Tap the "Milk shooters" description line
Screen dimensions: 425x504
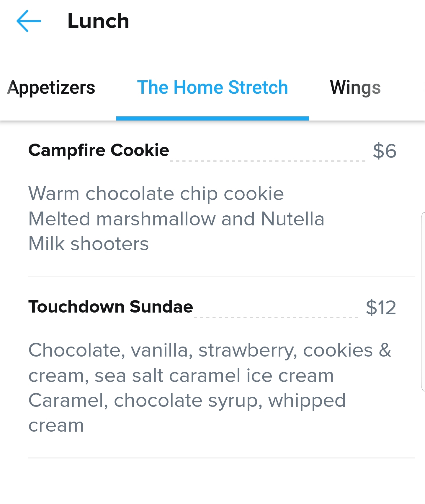tap(89, 244)
